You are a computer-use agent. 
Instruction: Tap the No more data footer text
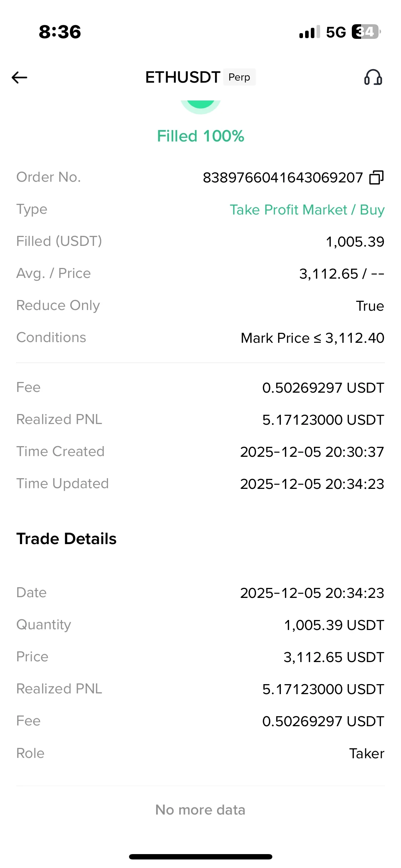200,810
